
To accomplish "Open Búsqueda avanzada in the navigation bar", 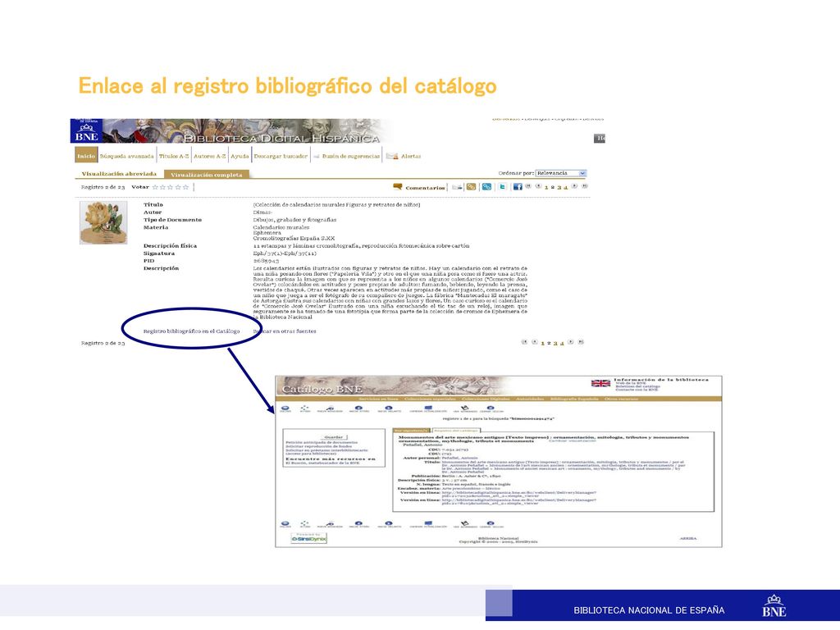I will 126,156.
